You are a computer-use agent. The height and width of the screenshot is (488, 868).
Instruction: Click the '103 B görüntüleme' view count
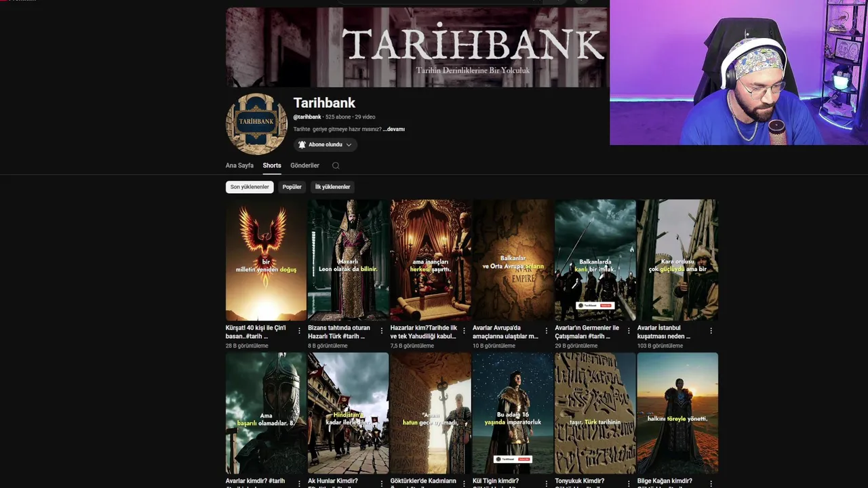click(660, 346)
